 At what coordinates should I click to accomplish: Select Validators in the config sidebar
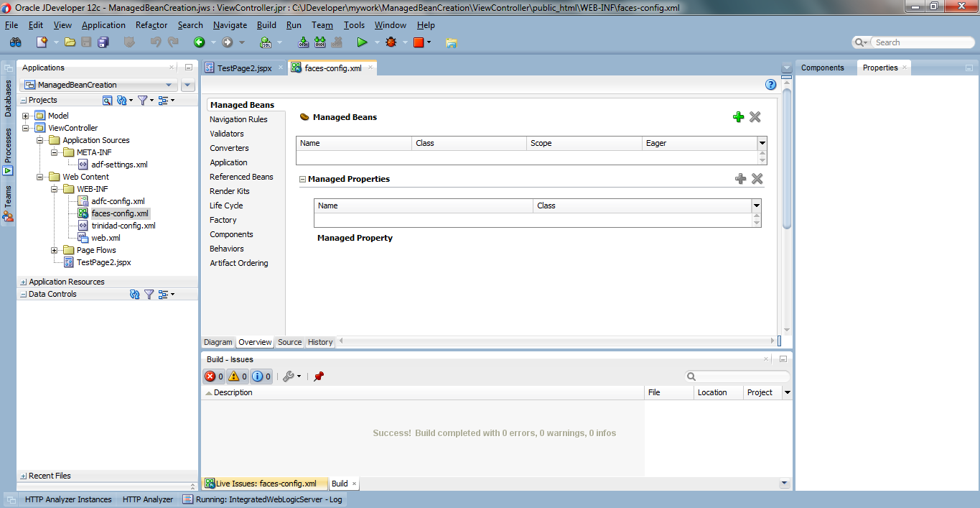226,134
